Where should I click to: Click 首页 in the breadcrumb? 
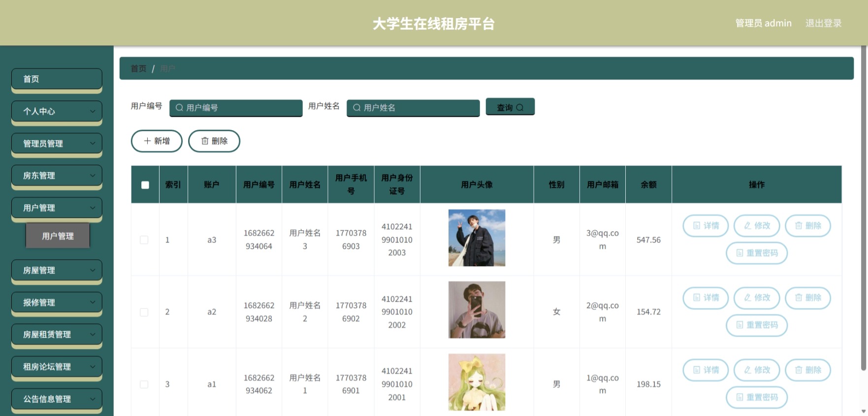point(138,69)
